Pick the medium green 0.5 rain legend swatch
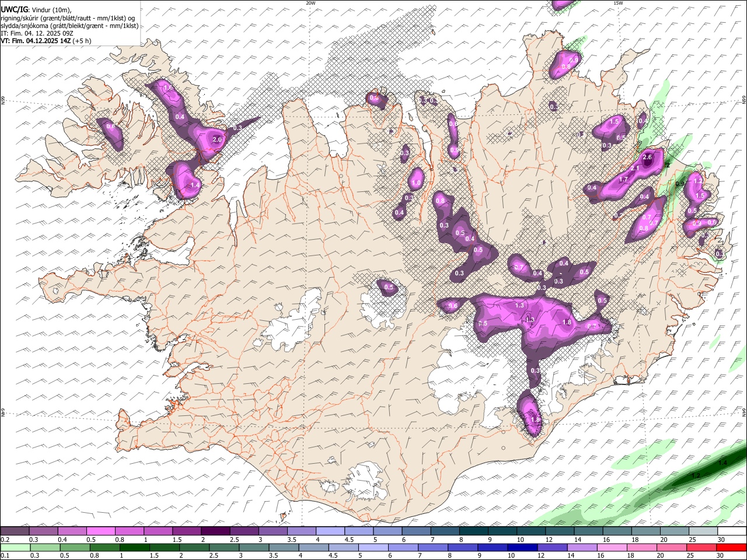The width and height of the screenshot is (747, 560). click(x=75, y=547)
